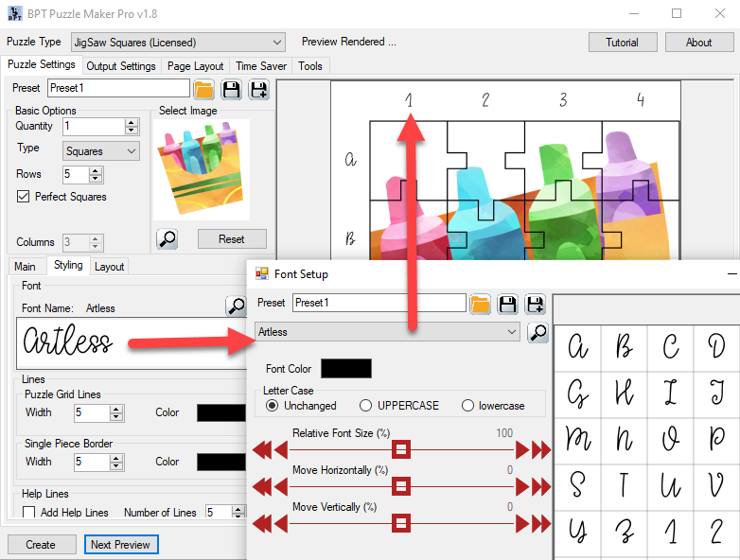This screenshot has height=560, width=740.
Task: Toggle the Perfect Squares checkbox
Action: click(24, 197)
